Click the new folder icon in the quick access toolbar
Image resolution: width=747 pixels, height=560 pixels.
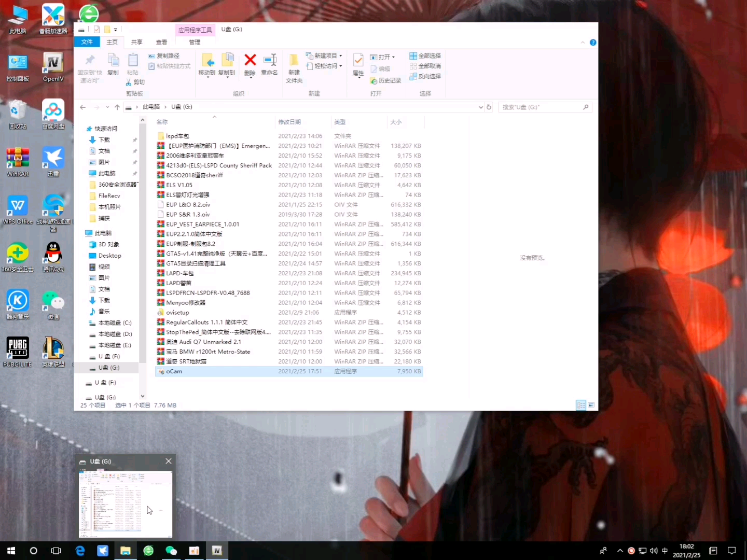(x=107, y=30)
